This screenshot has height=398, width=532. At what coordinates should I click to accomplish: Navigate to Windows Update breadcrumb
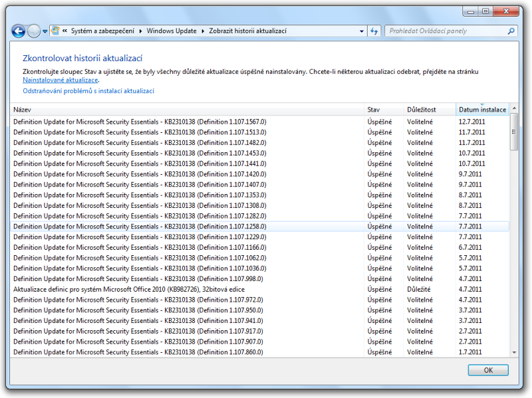click(172, 31)
